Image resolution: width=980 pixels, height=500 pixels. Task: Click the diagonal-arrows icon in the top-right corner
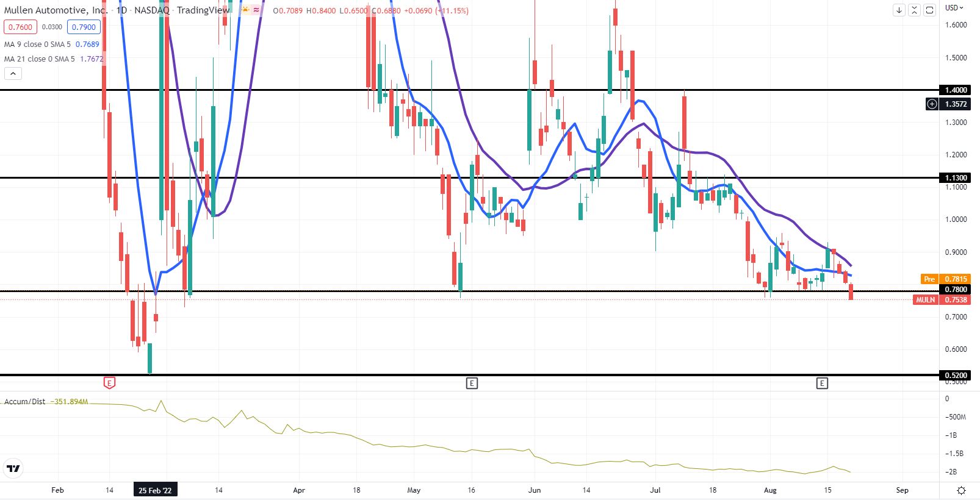[914, 10]
